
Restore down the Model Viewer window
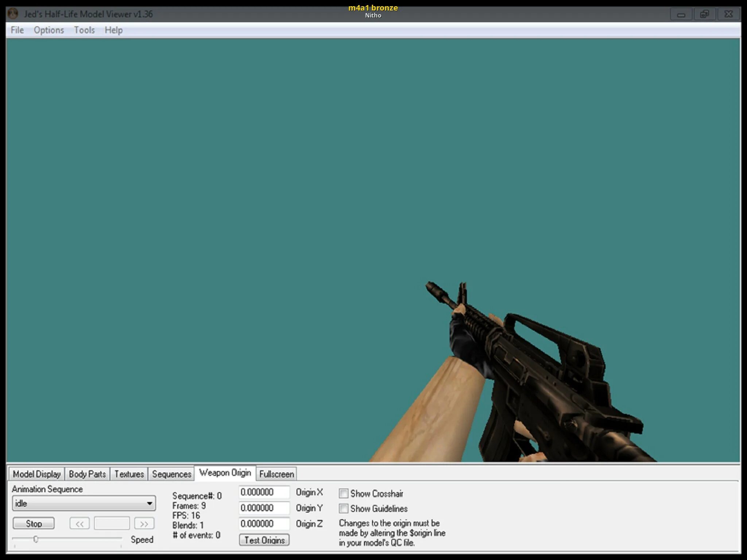[x=704, y=15]
